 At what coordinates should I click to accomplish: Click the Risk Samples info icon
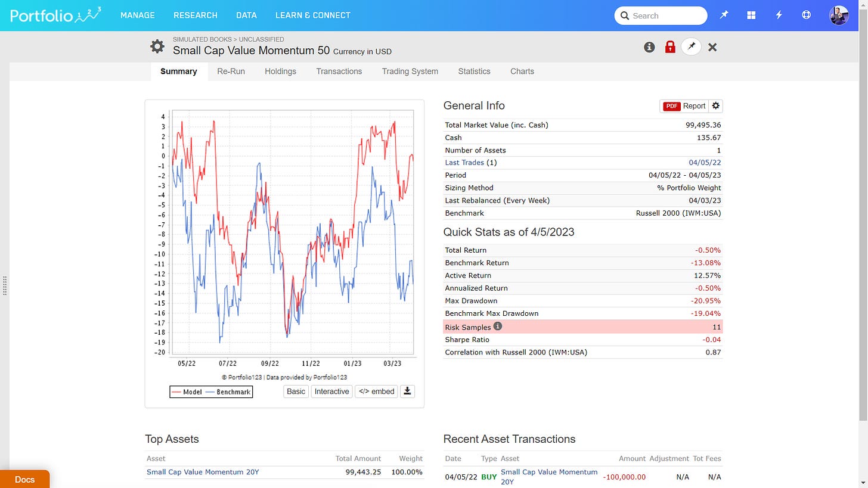tap(498, 327)
